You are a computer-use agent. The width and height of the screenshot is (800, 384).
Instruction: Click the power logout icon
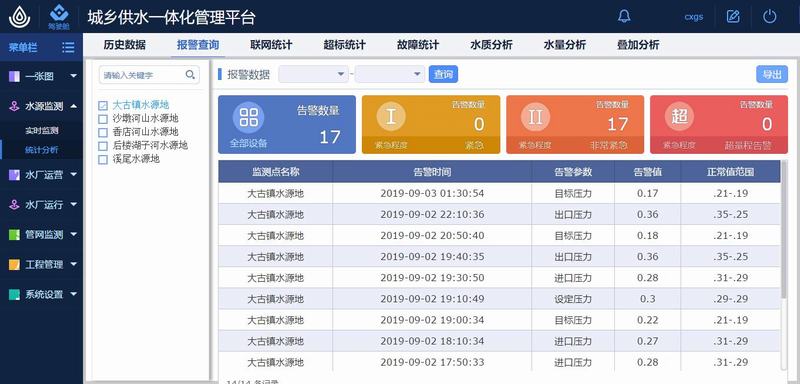click(769, 16)
